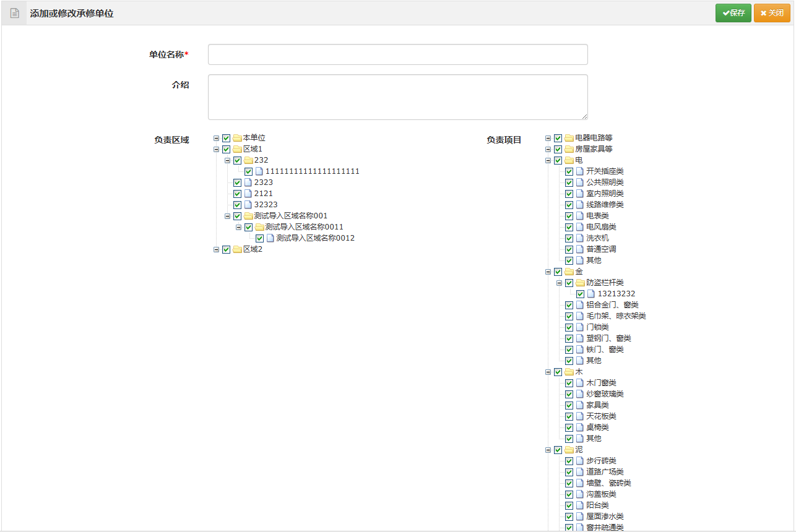
Task: Select the 毛巾架、晾衣架类 item
Action: coord(616,316)
